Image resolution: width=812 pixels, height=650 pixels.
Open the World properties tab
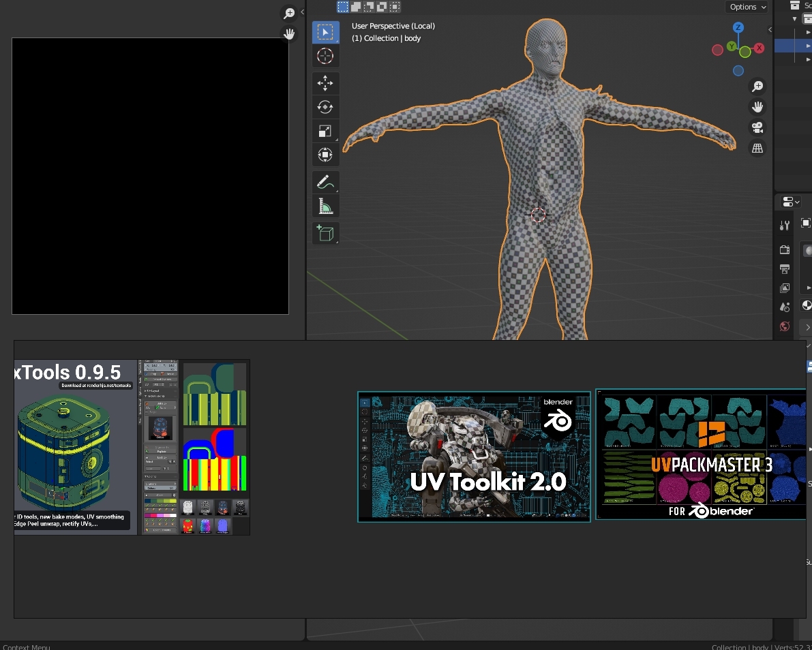click(785, 326)
